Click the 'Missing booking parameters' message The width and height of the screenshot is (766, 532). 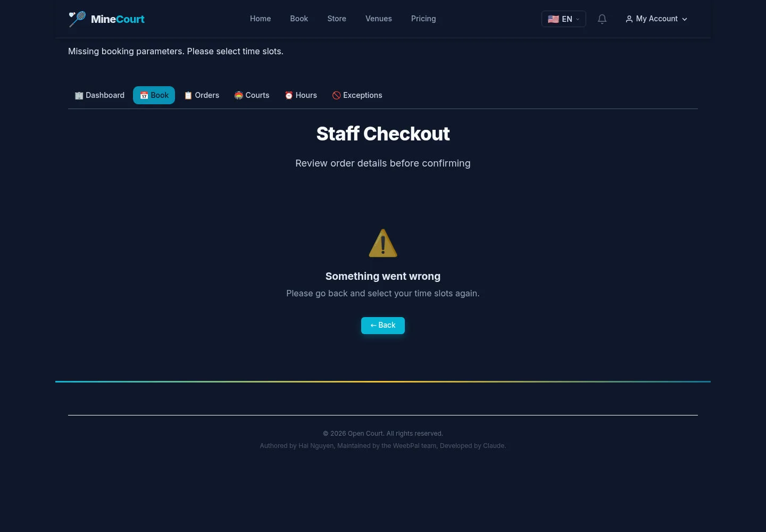coord(176,52)
